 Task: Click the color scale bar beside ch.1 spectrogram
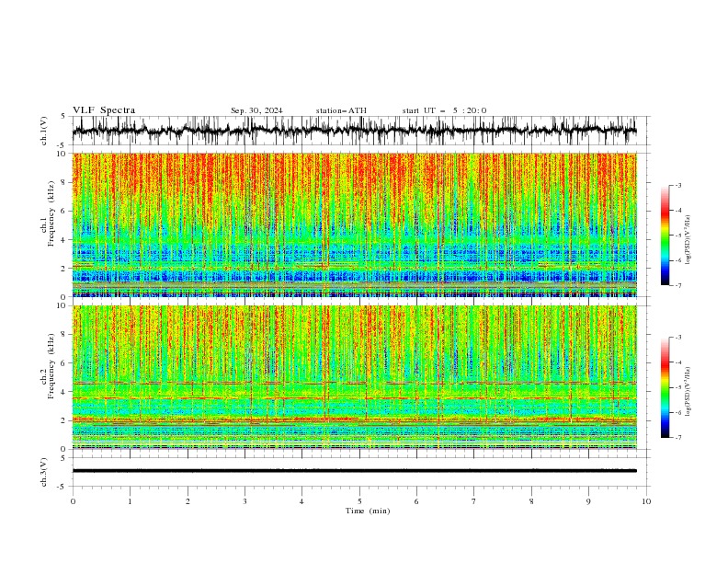(x=665, y=236)
